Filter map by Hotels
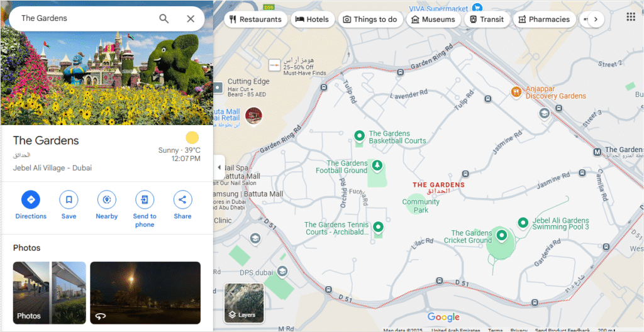The image size is (644, 332). coord(313,19)
